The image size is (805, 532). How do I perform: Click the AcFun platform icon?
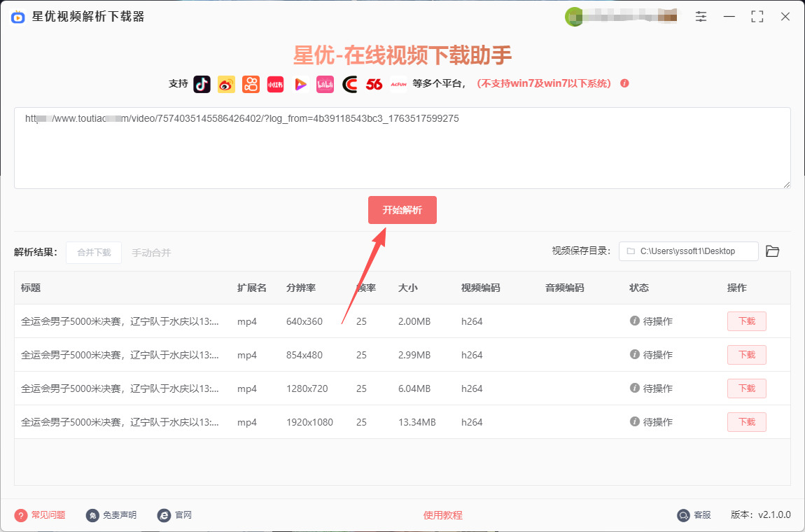(x=398, y=84)
